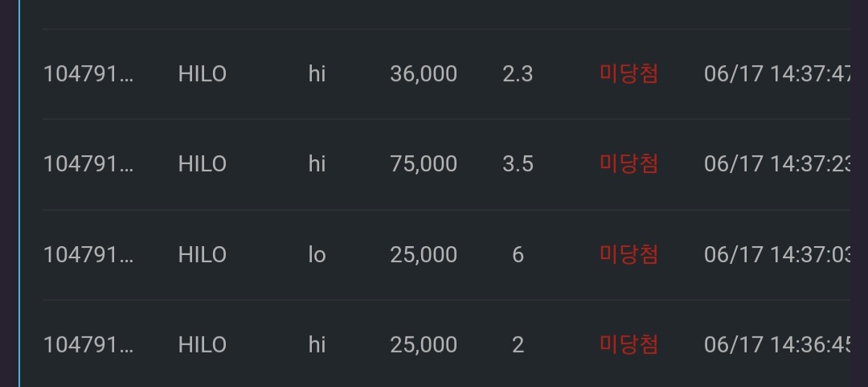This screenshot has width=868, height=387.
Task: Click the 미당첨 status in the 2.3 row
Action: click(628, 74)
